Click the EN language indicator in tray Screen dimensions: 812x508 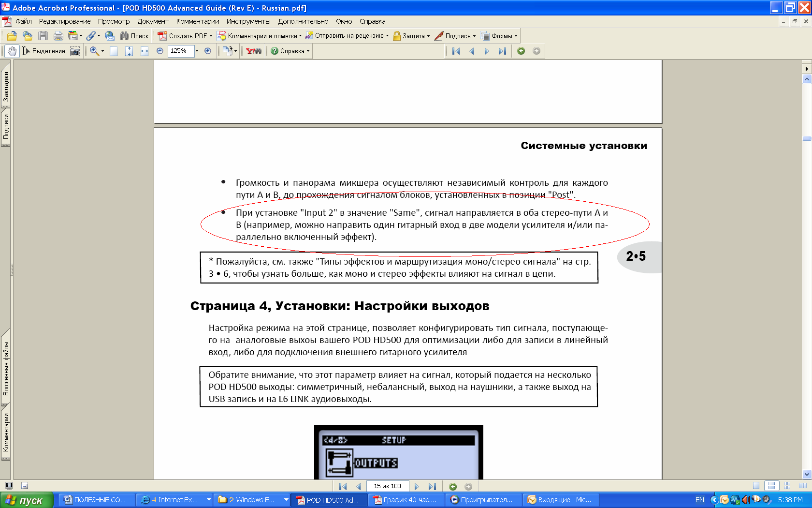pyautogui.click(x=700, y=500)
